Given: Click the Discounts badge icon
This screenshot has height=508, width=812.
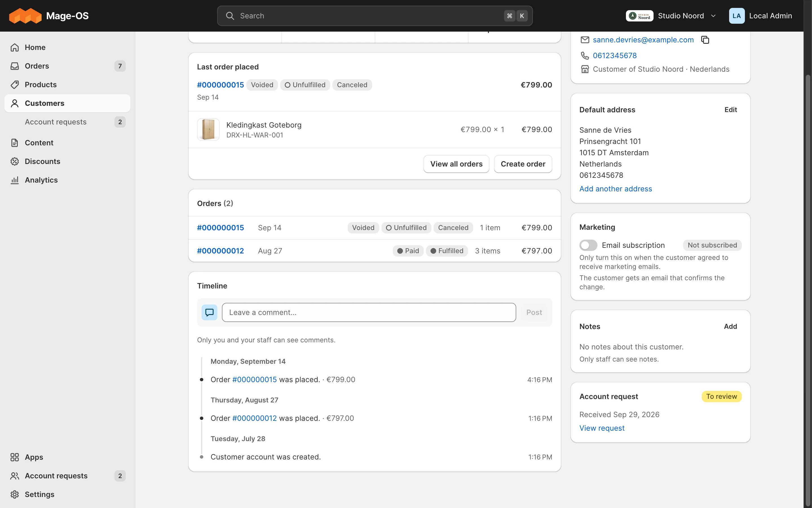Looking at the screenshot, I should 14,161.
